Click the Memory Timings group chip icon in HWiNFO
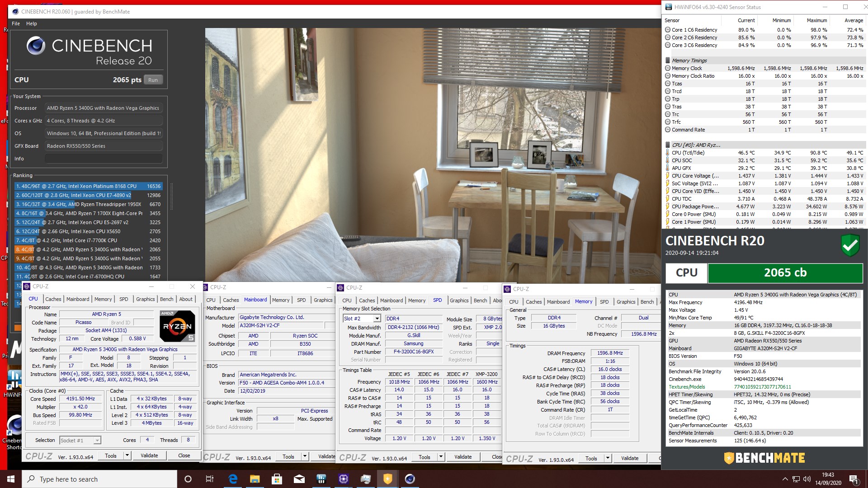This screenshot has height=488, width=868. point(667,61)
